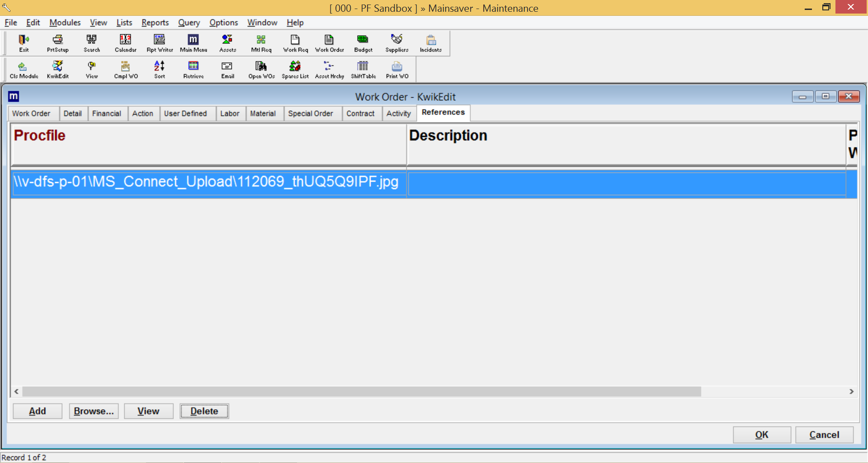Launch the Rpt Writer tool
This screenshot has height=463, width=868.
(x=160, y=43)
